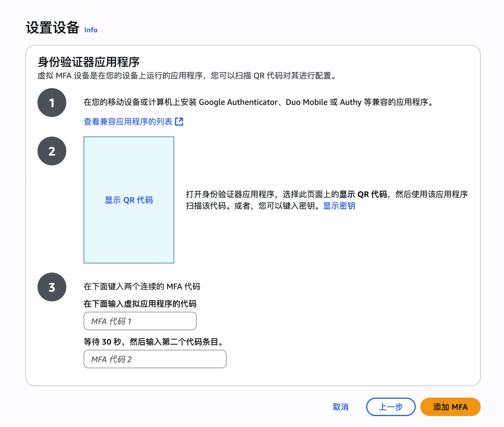Select 显示 QR 代码 to reveal the QR code
This screenshot has width=504, height=427.
(x=129, y=200)
